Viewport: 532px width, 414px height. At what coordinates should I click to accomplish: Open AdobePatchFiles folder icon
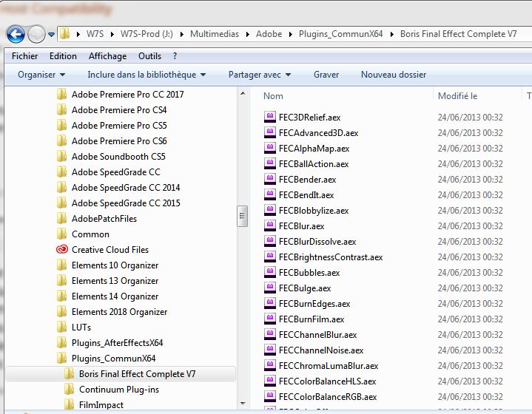[x=61, y=219]
